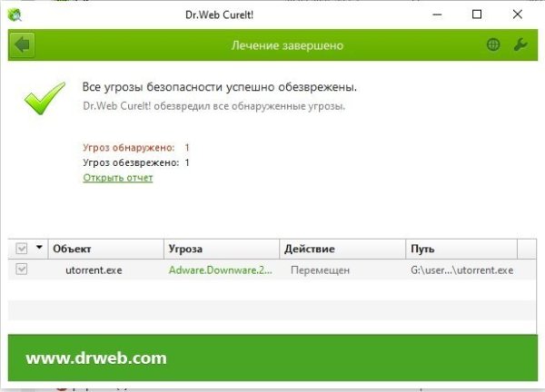Select the utorrent.exe object cell

point(94,270)
